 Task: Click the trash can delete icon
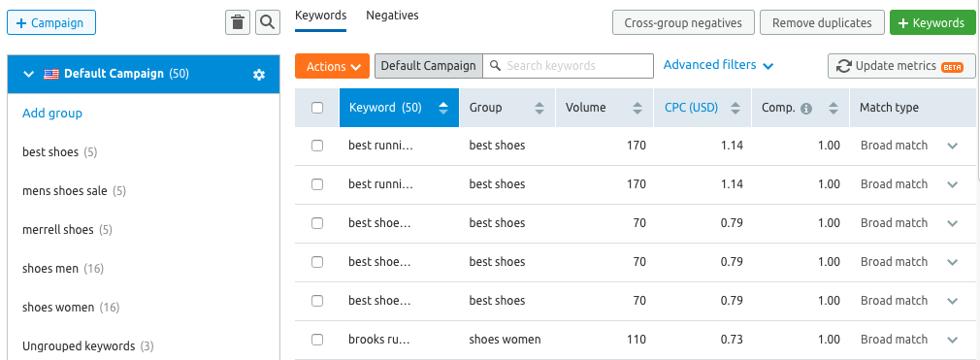pyautogui.click(x=238, y=23)
